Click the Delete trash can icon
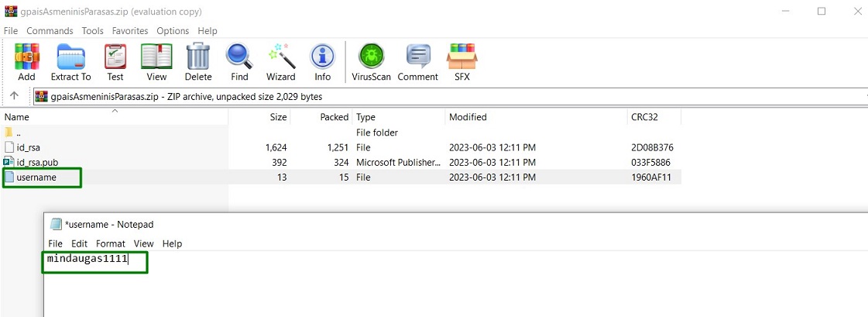 coord(198,62)
